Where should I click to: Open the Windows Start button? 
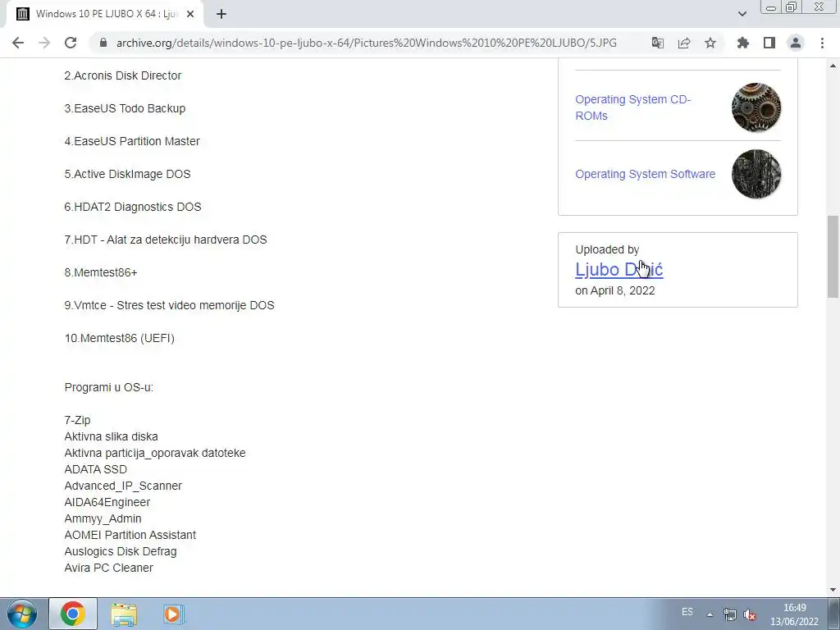tap(21, 614)
